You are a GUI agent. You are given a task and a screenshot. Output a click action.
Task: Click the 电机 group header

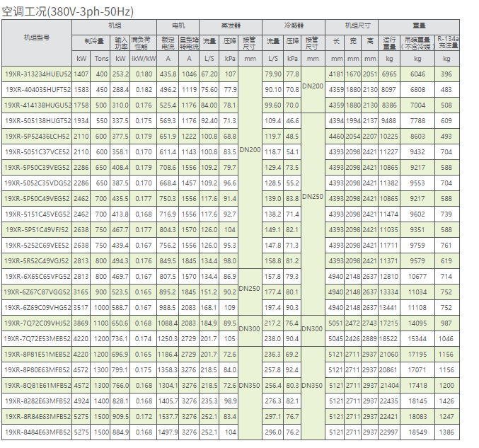[x=178, y=25]
